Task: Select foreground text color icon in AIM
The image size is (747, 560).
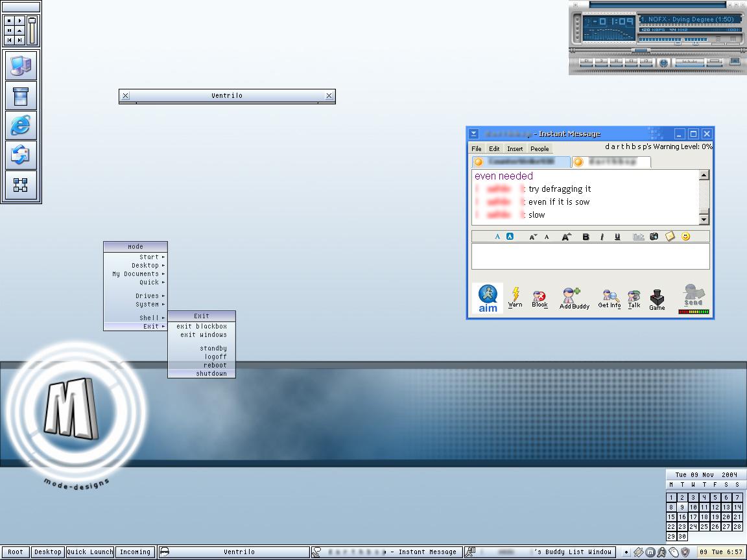Action: [x=497, y=236]
